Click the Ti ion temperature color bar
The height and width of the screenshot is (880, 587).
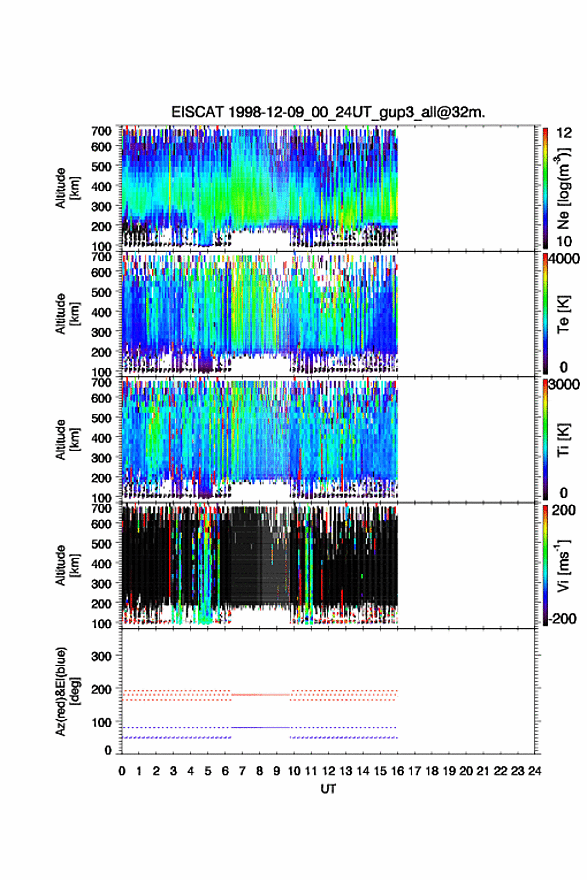545,439
